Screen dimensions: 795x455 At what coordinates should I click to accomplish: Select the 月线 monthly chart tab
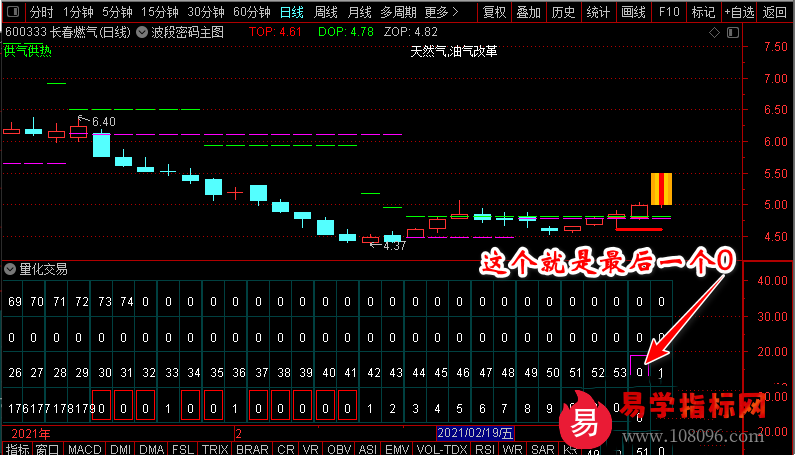[359, 12]
